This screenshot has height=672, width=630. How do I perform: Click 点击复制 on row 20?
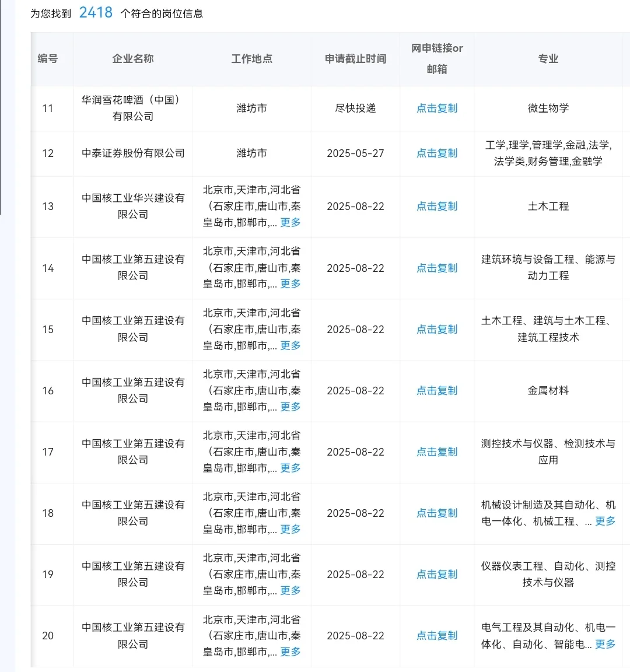coord(436,635)
